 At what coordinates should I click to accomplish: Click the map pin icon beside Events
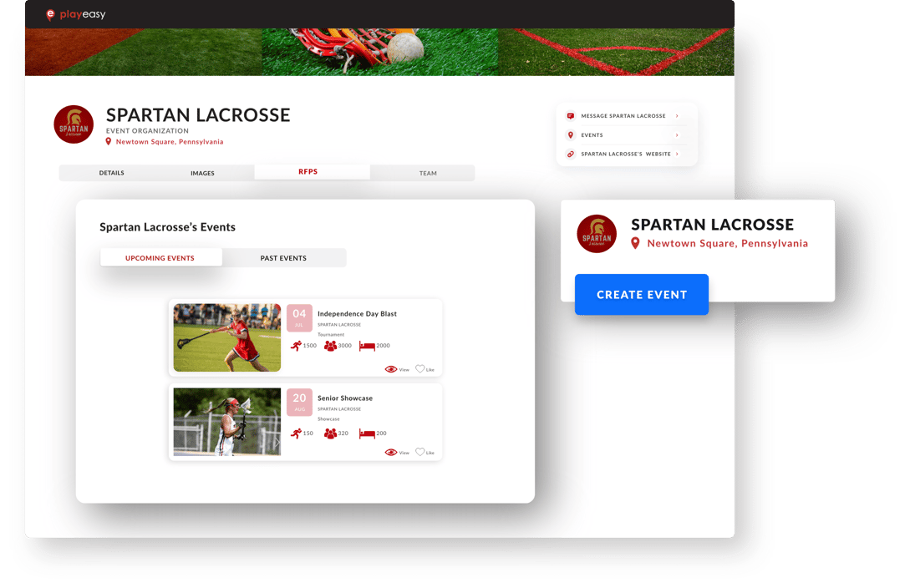pyautogui.click(x=571, y=135)
